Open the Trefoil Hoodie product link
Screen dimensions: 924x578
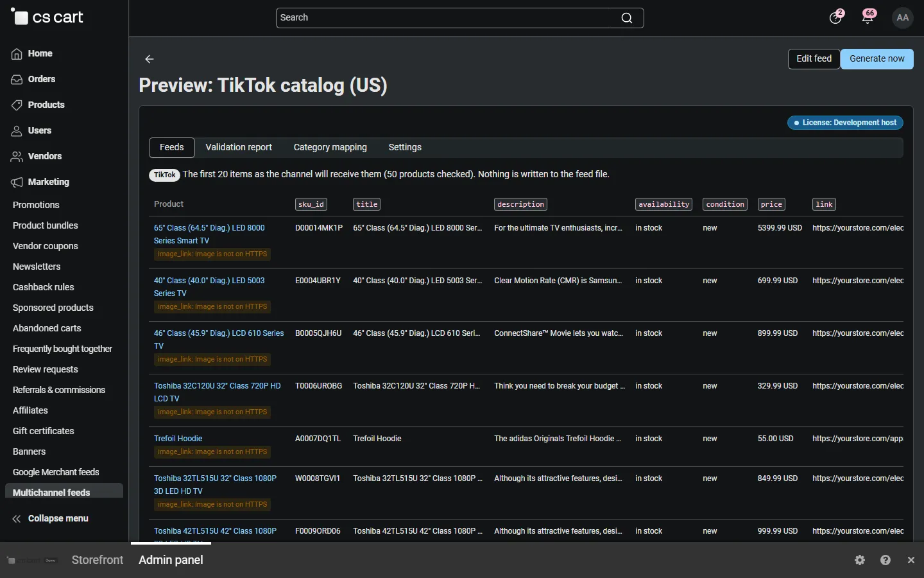click(x=178, y=439)
